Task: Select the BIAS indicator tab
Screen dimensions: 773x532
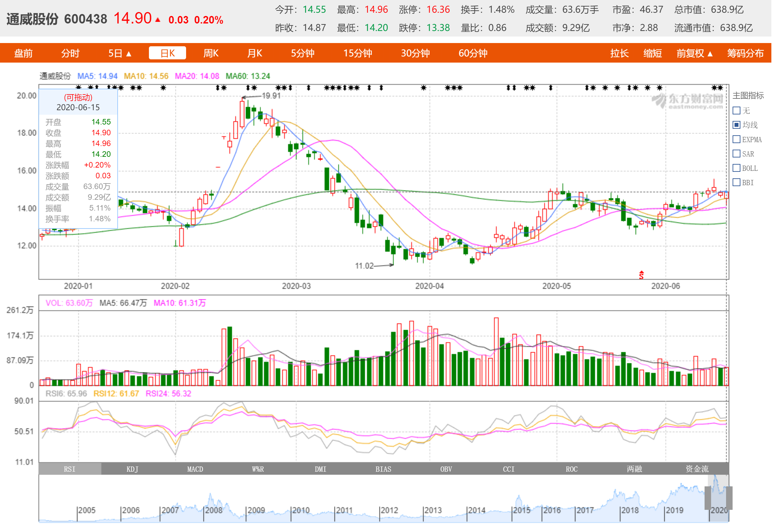Action: click(383, 469)
